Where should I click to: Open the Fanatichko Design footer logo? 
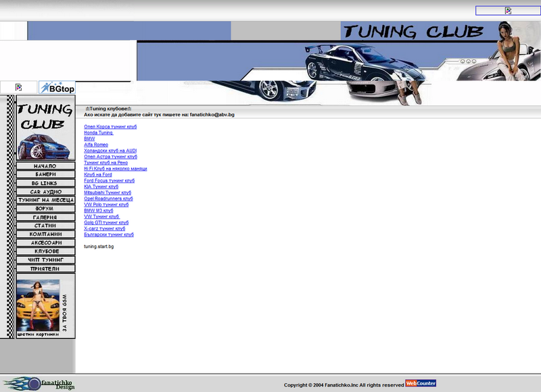[39, 383]
